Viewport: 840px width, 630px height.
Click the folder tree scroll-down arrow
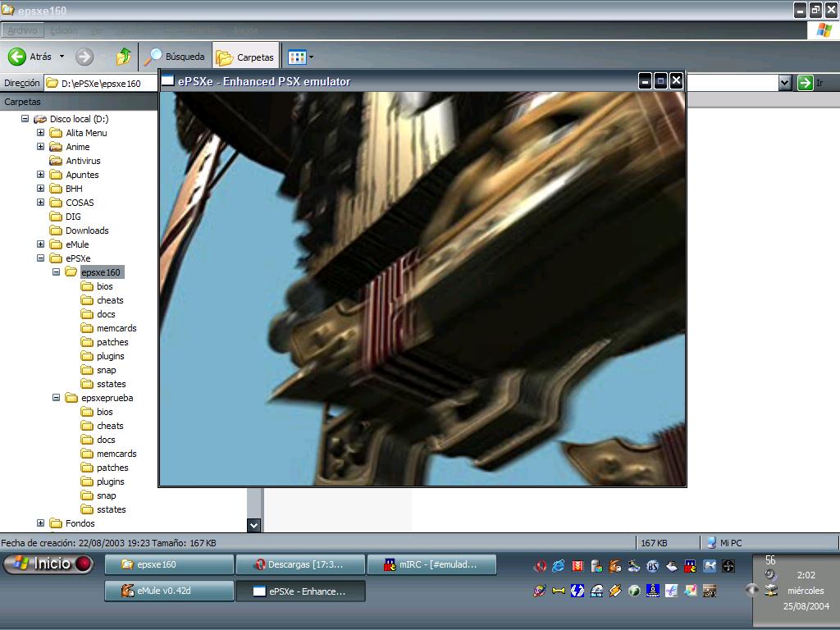click(254, 525)
